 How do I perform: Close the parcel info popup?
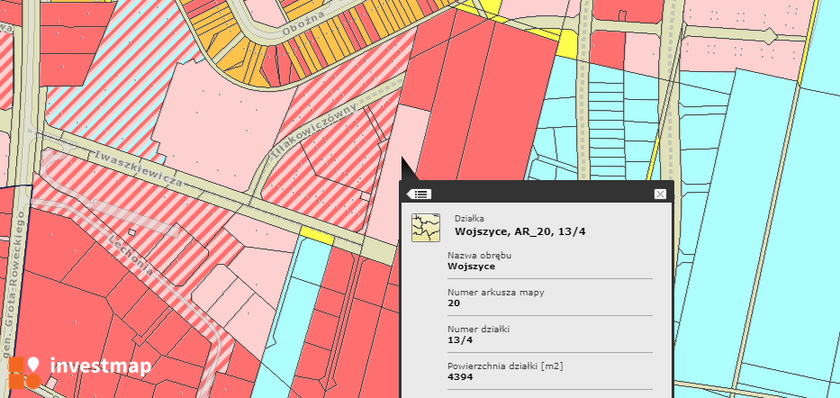[660, 194]
